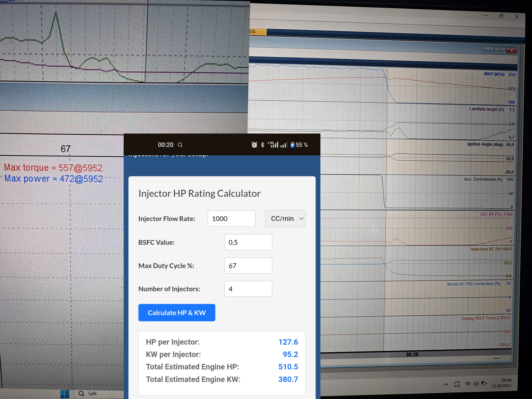Click the Injector HP Rating Calculator heading
Screen dimensions: 532x399
point(199,194)
